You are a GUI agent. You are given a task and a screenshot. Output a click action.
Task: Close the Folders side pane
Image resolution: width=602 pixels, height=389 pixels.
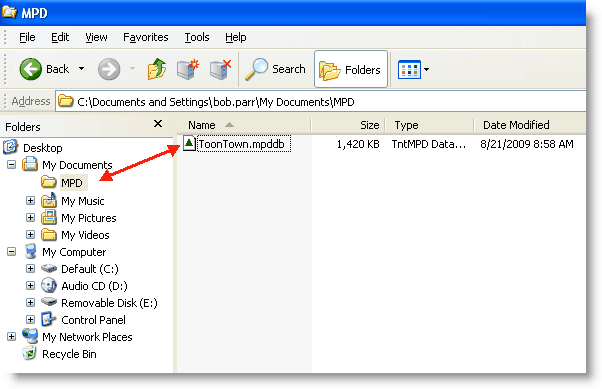pos(158,124)
